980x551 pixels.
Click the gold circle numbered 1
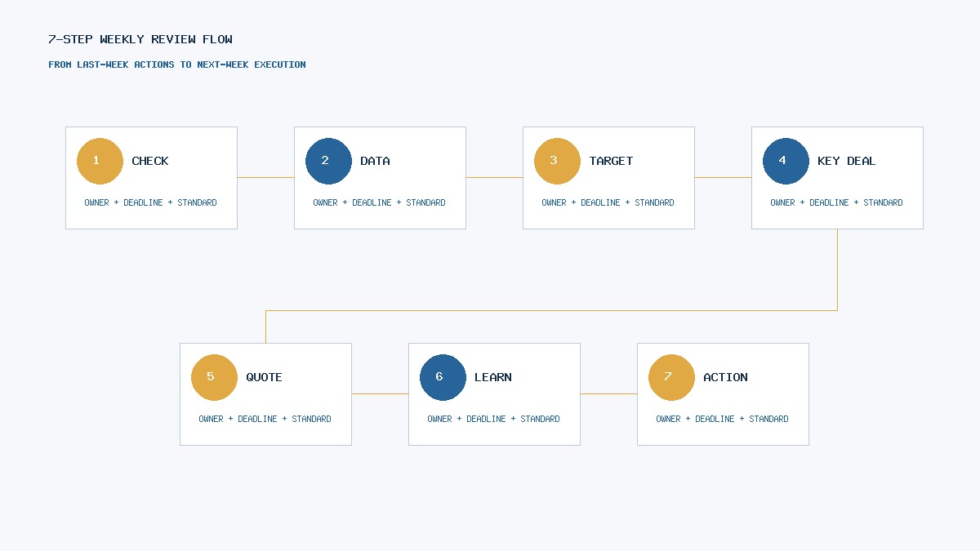100,161
